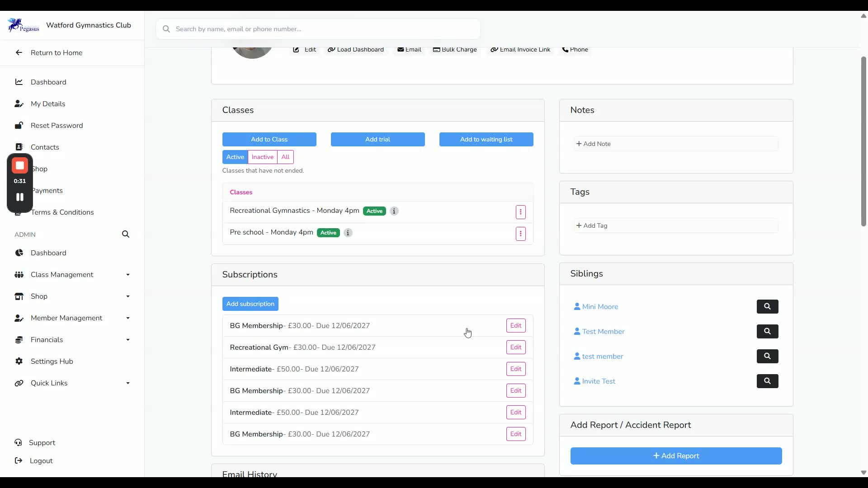Viewport: 868px width, 488px height.
Task: Click the Bulk Charge toolbar button
Action: coord(455,50)
